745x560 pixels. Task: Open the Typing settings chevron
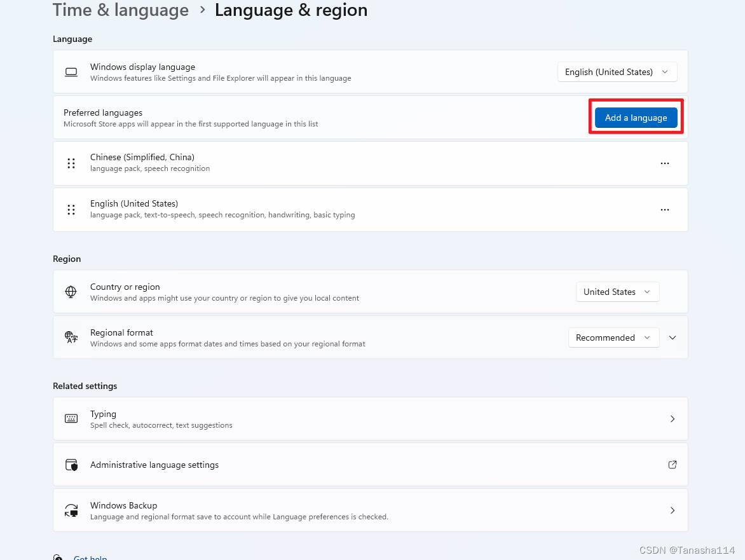(673, 418)
